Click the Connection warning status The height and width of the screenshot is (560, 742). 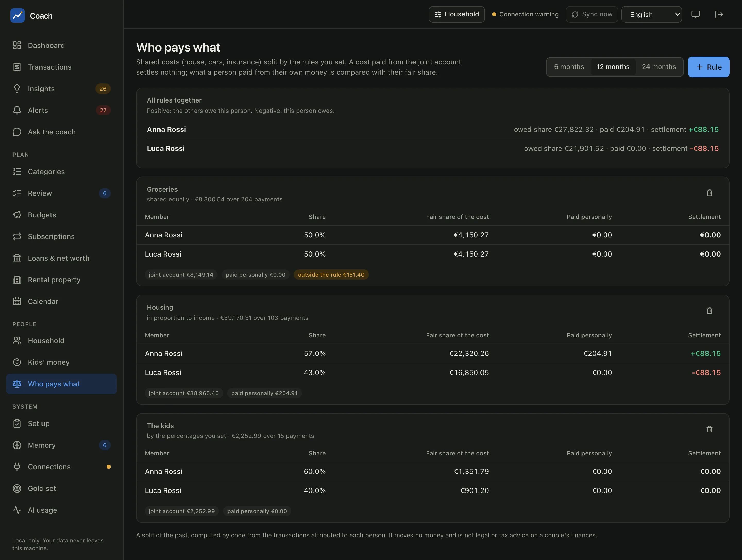(x=525, y=14)
